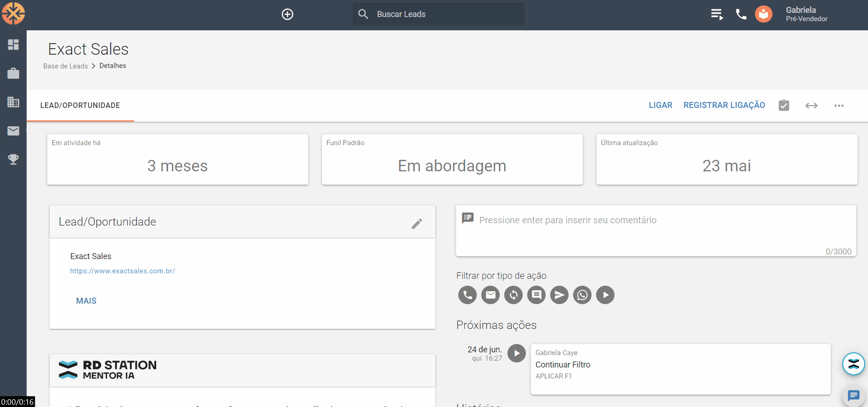Screen dimensions: 868x407
Task: Open the three-dot more options menu
Action: click(839, 106)
